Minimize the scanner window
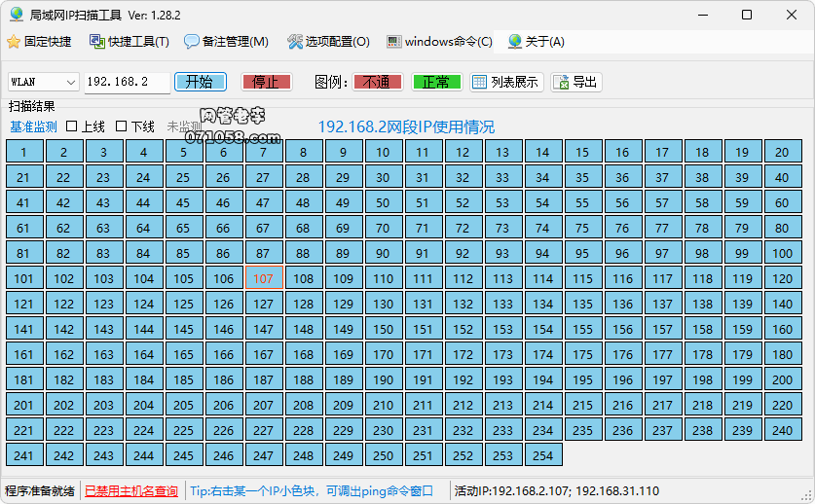The height and width of the screenshot is (504, 815). point(703,15)
